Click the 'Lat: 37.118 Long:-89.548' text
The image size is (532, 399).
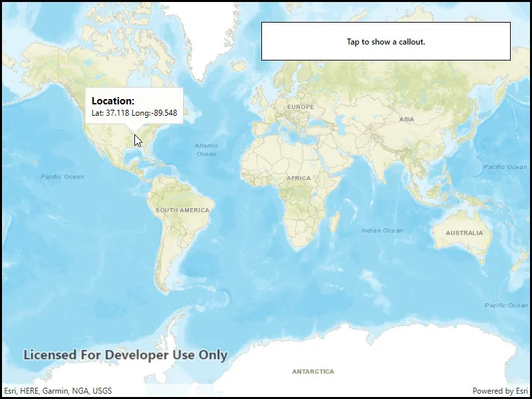(134, 113)
